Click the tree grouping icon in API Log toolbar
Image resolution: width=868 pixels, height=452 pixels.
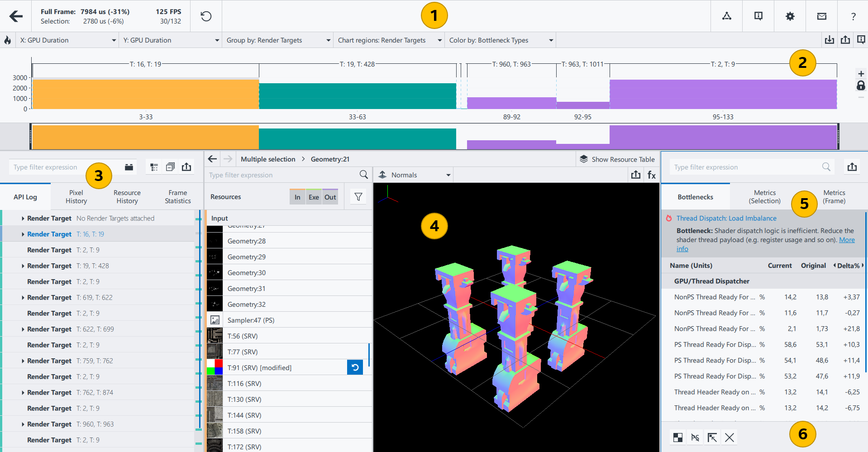(x=154, y=167)
